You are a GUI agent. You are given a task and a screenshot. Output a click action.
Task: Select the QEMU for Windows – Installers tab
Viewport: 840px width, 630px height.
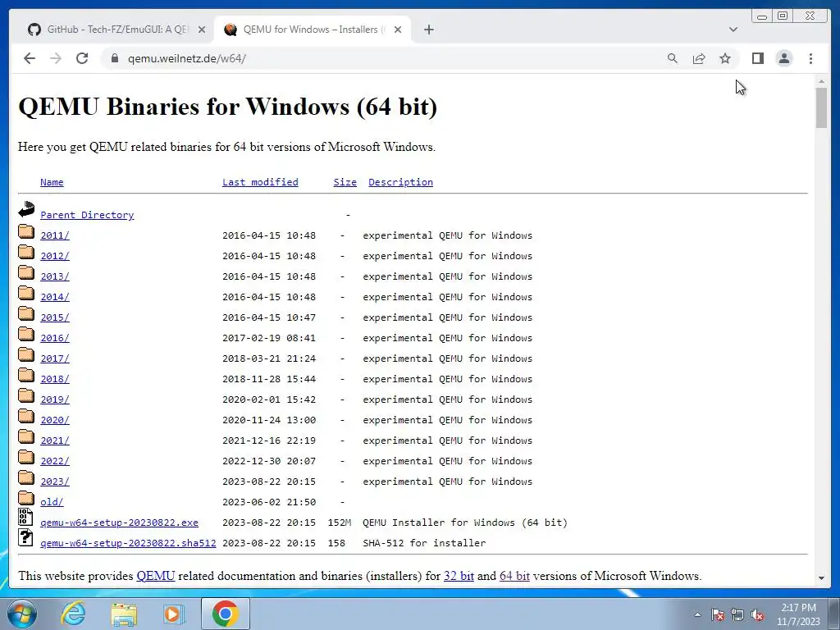[x=313, y=30]
